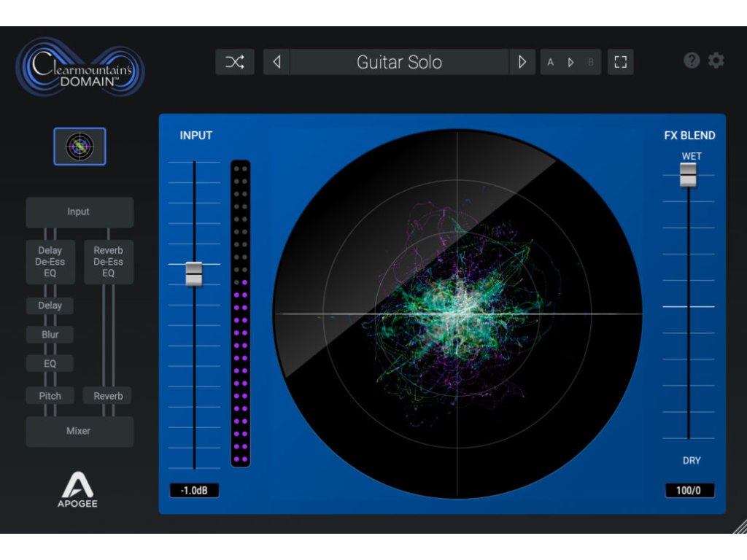The image size is (747, 560).
Task: Click the input level LED meter
Action: click(x=241, y=314)
